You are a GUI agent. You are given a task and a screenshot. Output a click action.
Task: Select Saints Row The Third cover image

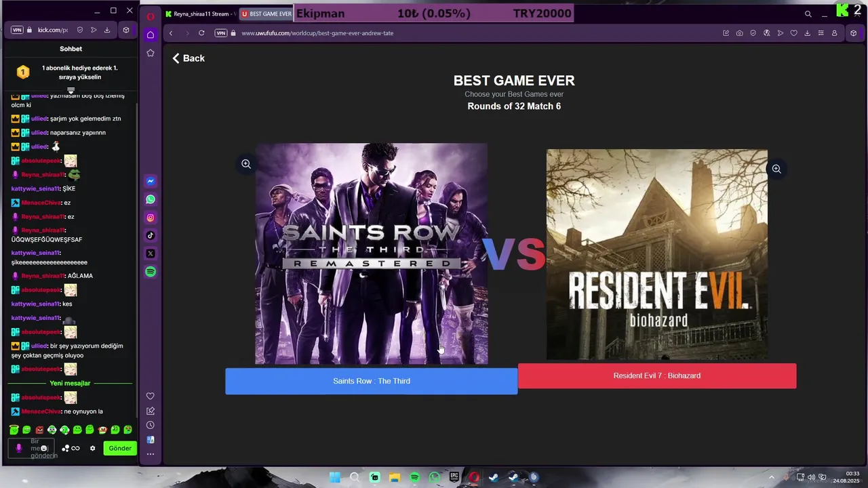click(x=372, y=253)
